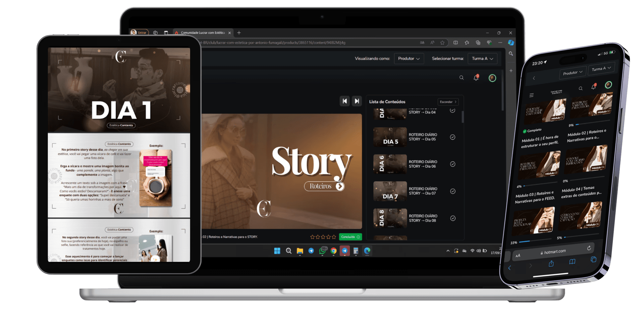The width and height of the screenshot is (644, 318).
Task: Open the Turma A dropdown on laptop
Action: click(482, 58)
